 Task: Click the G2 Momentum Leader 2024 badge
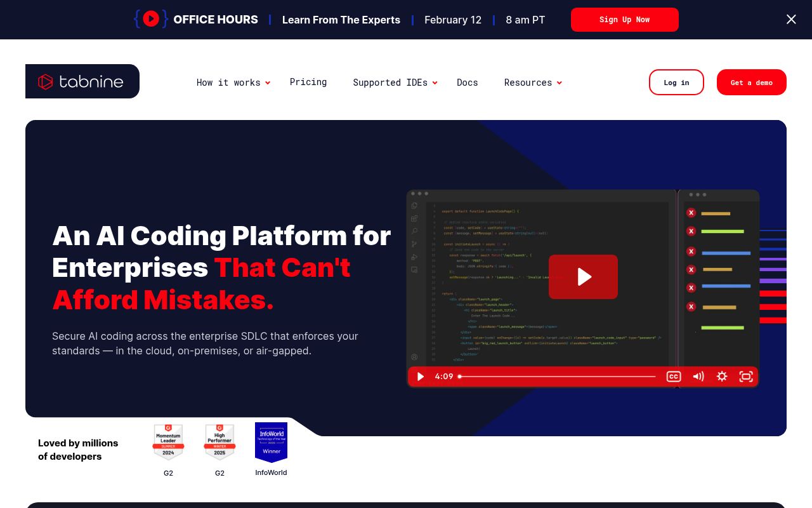pos(168,442)
